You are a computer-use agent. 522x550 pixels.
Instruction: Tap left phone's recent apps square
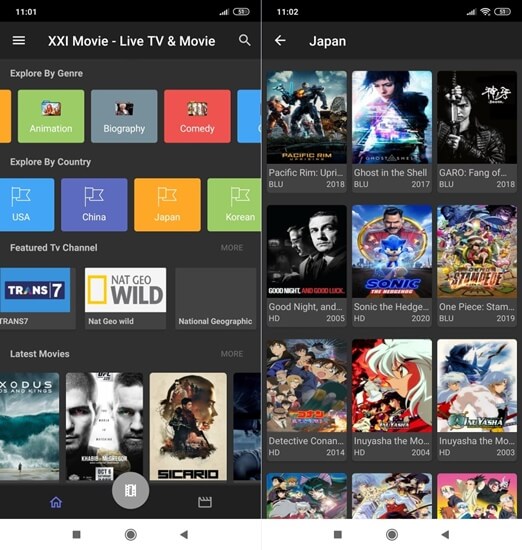pyautogui.click(x=76, y=535)
